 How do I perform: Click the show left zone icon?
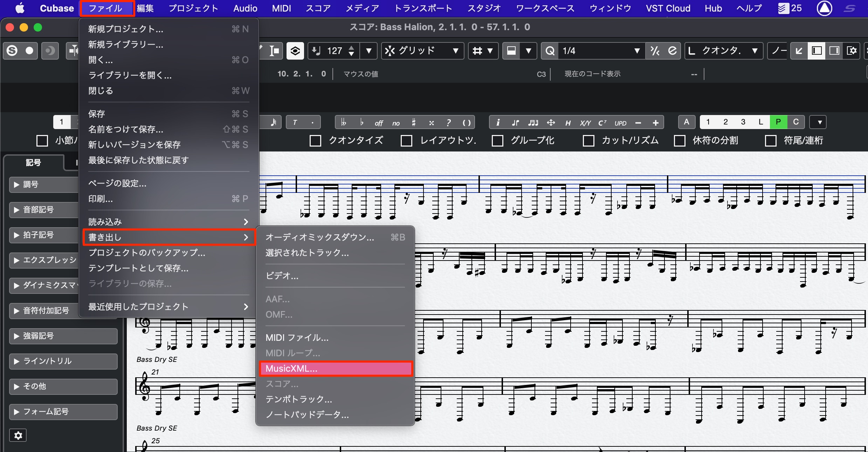(817, 51)
